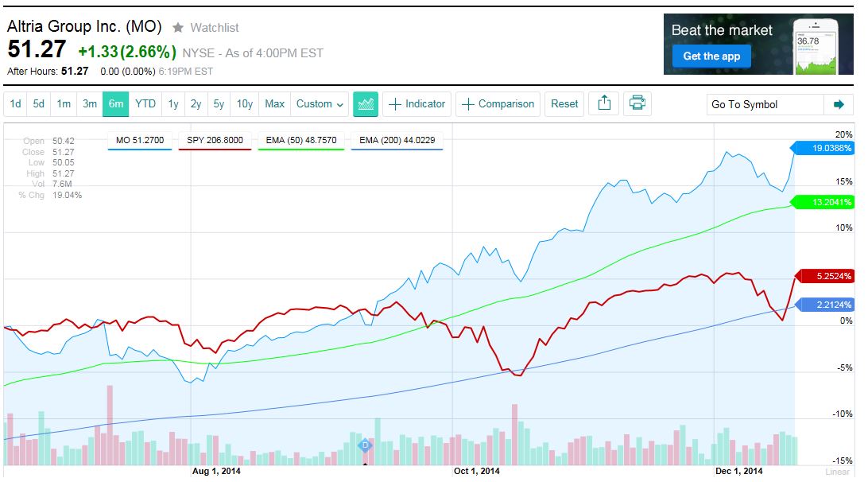Image resolution: width=868 pixels, height=482 pixels.
Task: Open the Custom date range dropdown
Action: (x=320, y=104)
